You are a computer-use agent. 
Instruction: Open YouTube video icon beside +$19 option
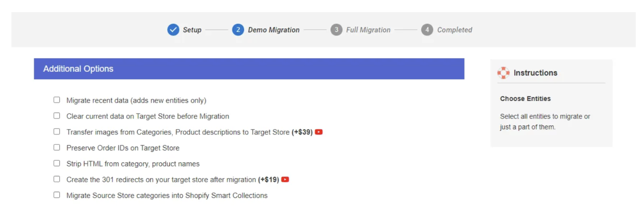tap(285, 179)
